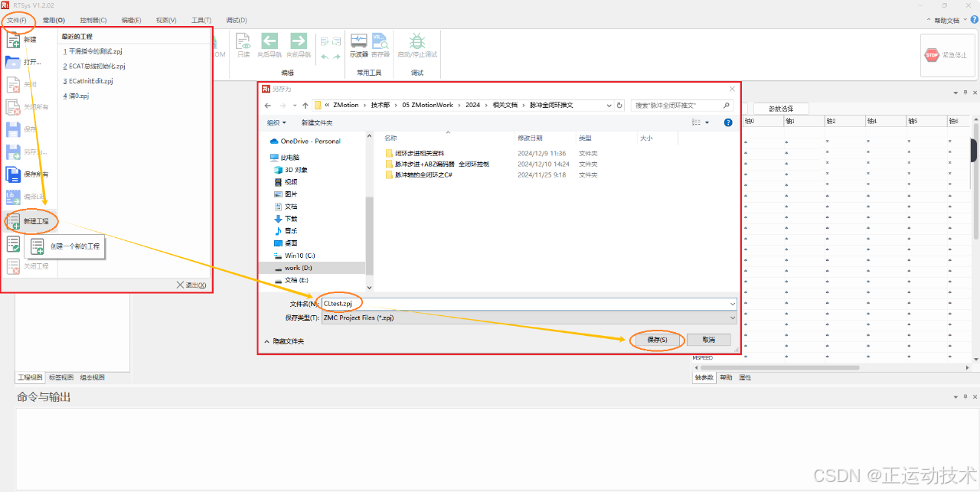Click the help question-mark icon in RTSys title area
Screen dimensions: 980x492
975,20
